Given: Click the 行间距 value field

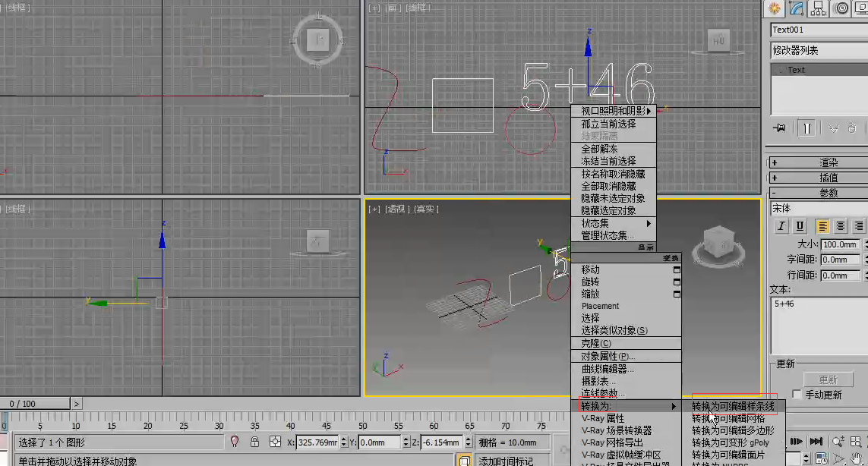Looking at the screenshot, I should point(839,275).
